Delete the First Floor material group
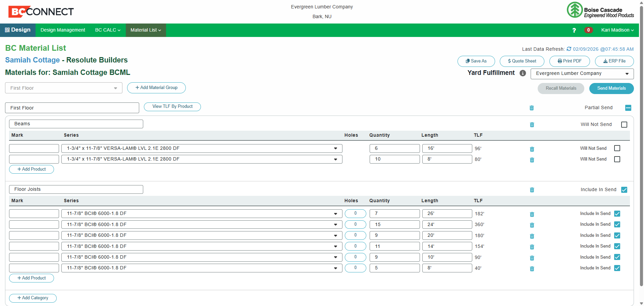Image resolution: width=644 pixels, height=306 pixels. click(x=532, y=108)
